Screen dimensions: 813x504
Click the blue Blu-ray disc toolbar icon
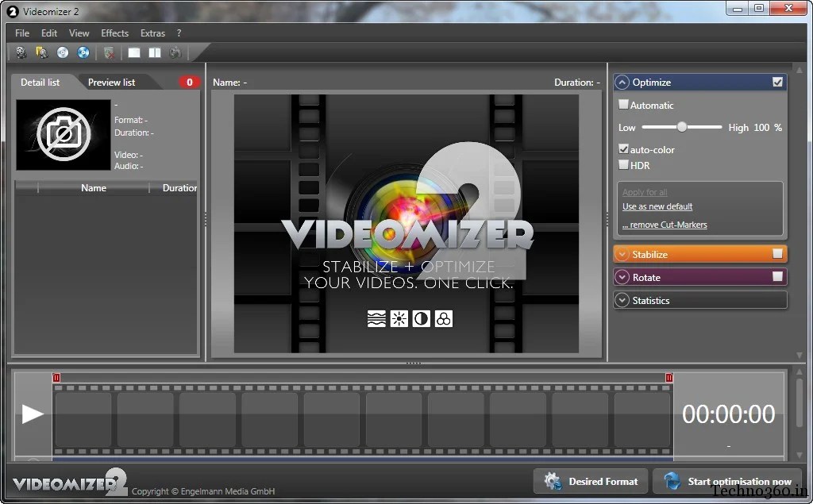[x=83, y=52]
